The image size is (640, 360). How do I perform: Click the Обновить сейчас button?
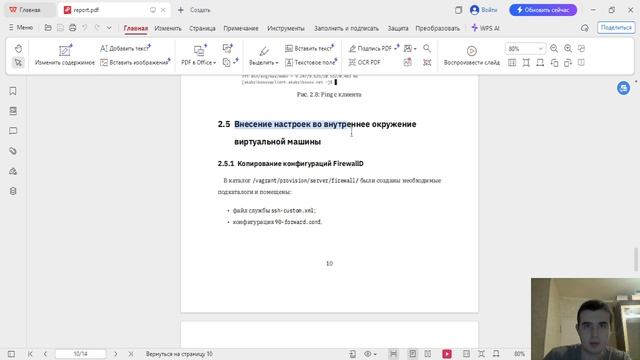(x=543, y=10)
